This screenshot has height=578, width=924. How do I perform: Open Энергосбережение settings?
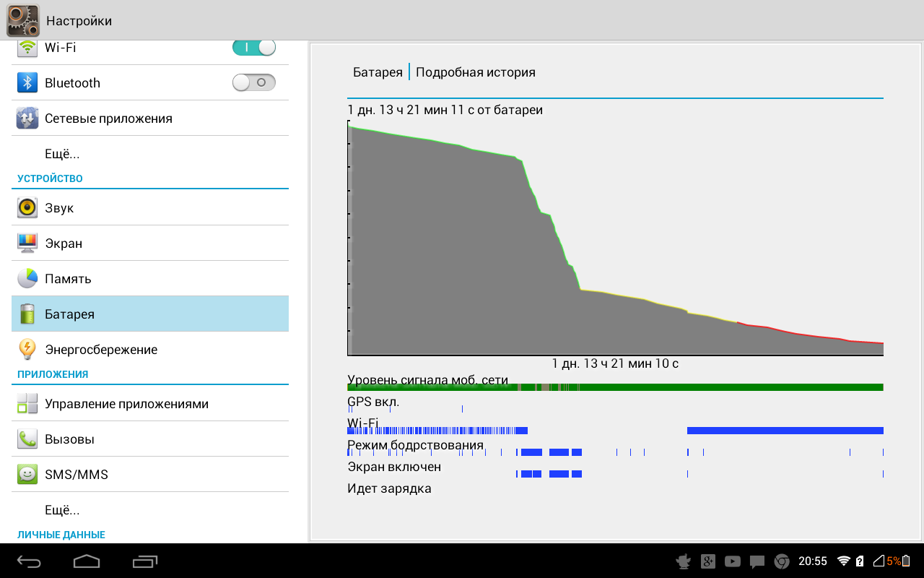coord(150,349)
